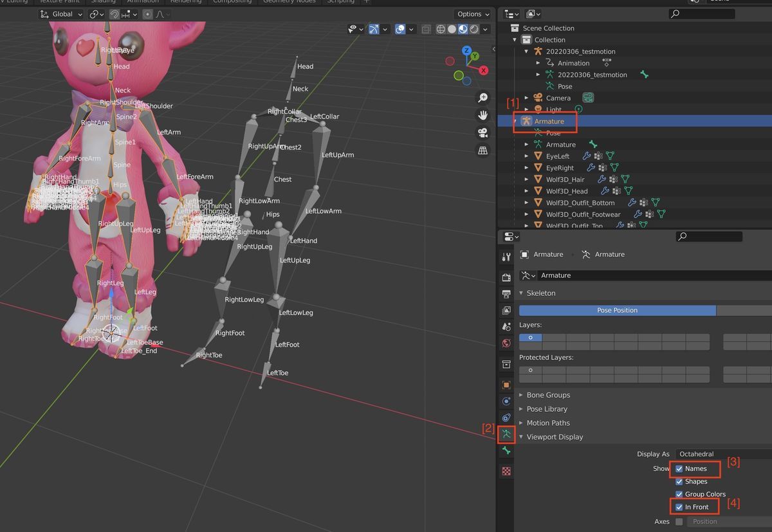
Task: Disable the In Front option
Action: [679, 507]
